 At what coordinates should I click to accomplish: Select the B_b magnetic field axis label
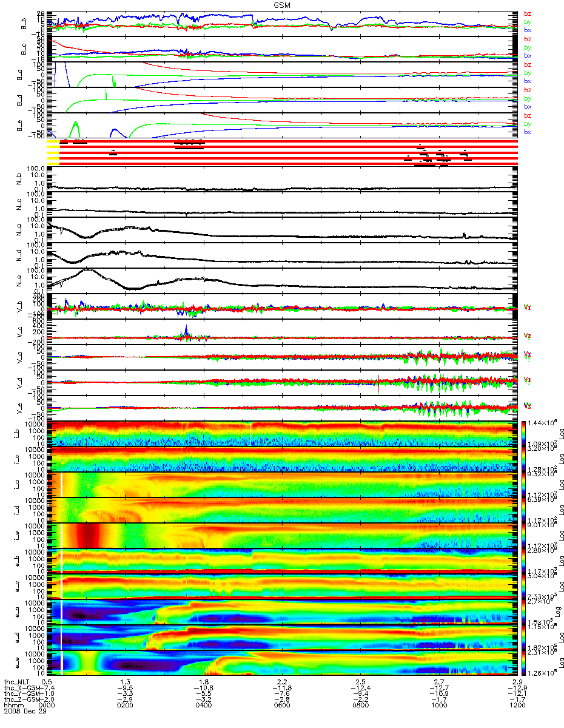point(25,24)
